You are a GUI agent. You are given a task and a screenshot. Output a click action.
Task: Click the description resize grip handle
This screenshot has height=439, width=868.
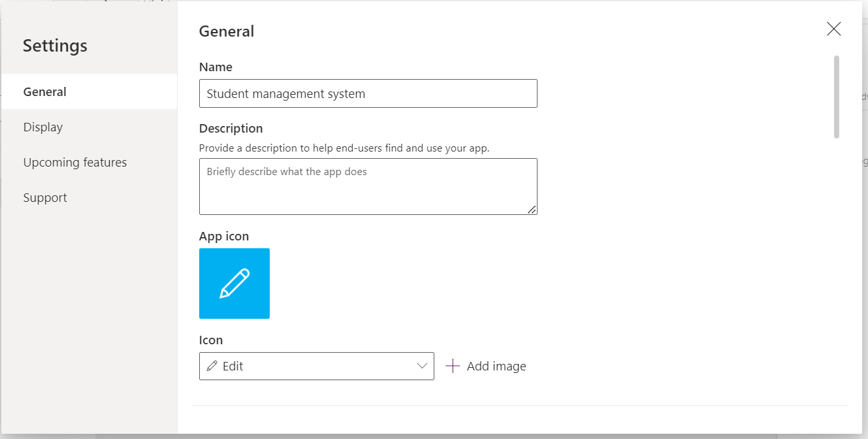pos(532,209)
